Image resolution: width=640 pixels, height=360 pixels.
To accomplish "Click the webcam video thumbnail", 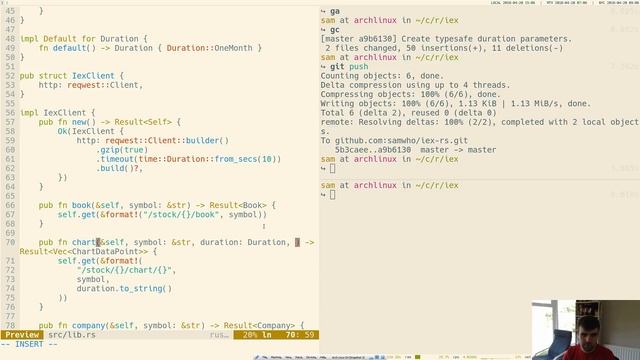I will tap(586, 330).
